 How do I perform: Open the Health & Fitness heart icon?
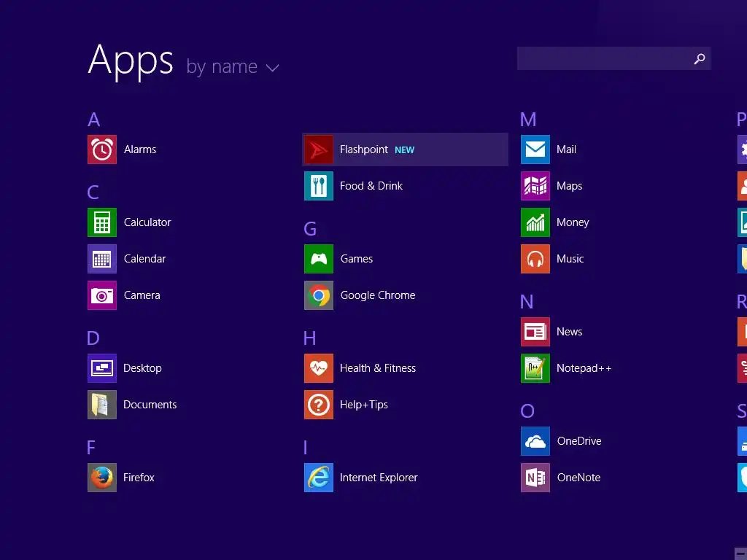319,368
